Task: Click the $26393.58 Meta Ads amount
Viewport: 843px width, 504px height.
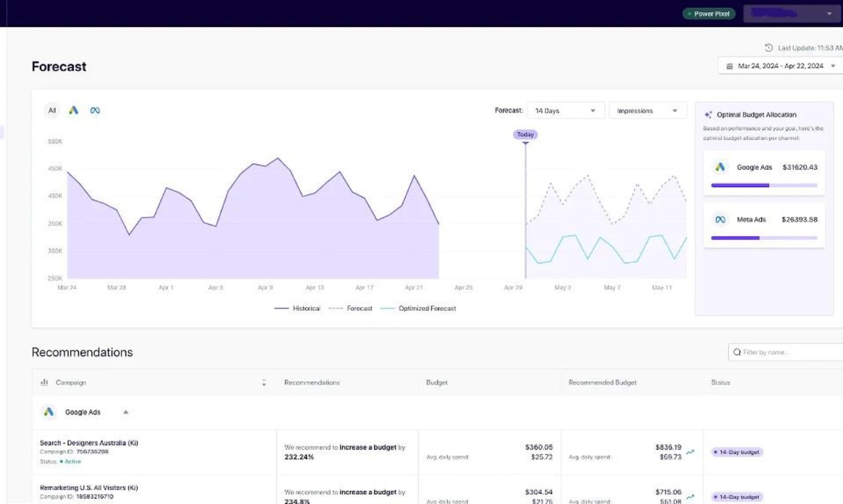Action: (x=799, y=220)
